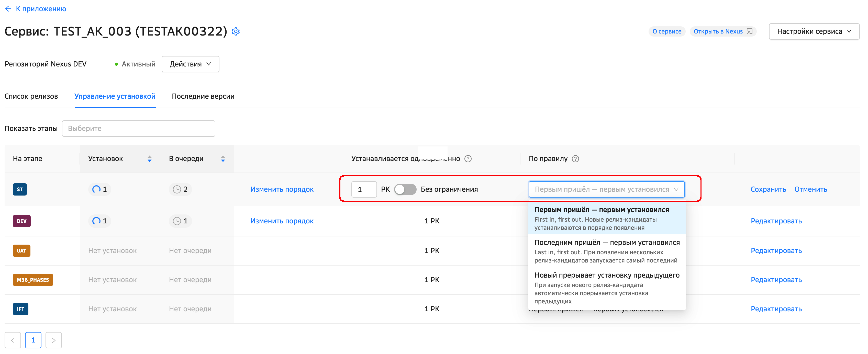Toggle the 'Без ограничения' switch
The width and height of the screenshot is (868, 354).
pos(405,189)
